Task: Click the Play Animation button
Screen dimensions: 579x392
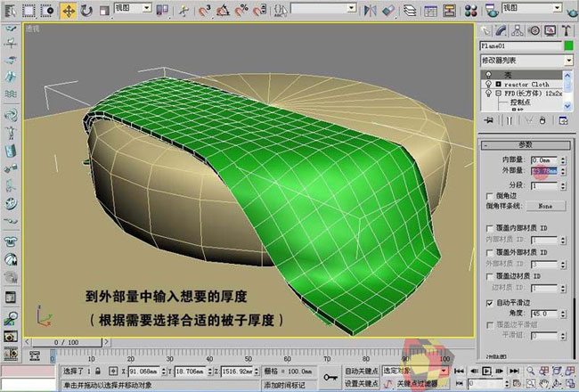Action: (x=486, y=371)
